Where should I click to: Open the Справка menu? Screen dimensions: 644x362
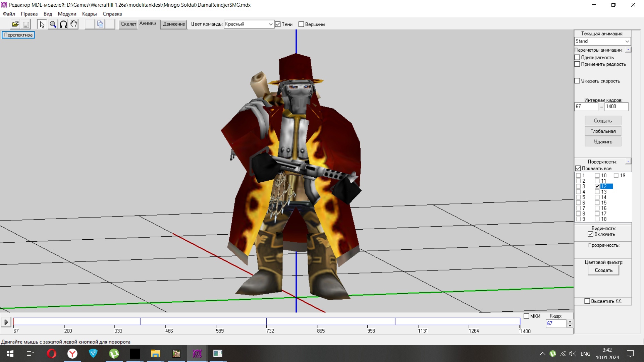tap(112, 14)
